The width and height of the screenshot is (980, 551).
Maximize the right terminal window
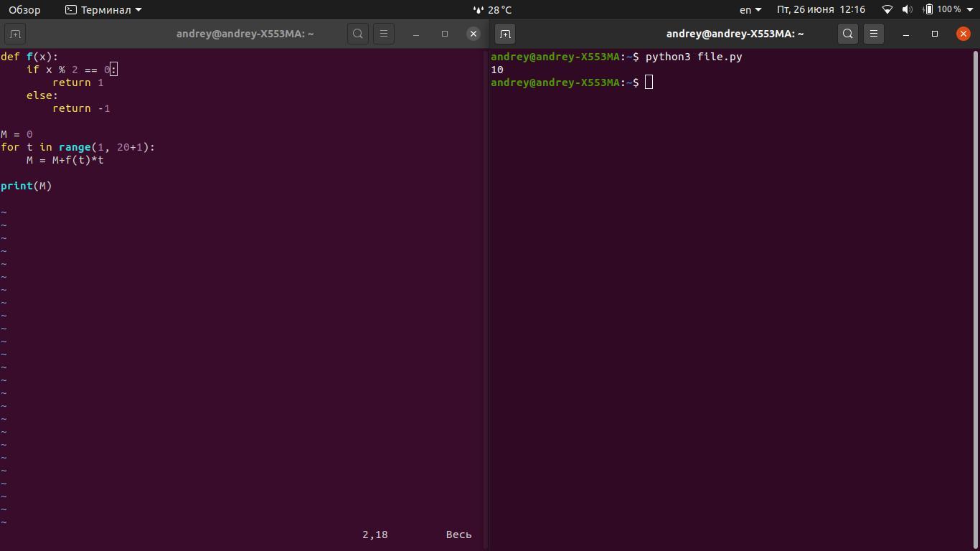935,34
